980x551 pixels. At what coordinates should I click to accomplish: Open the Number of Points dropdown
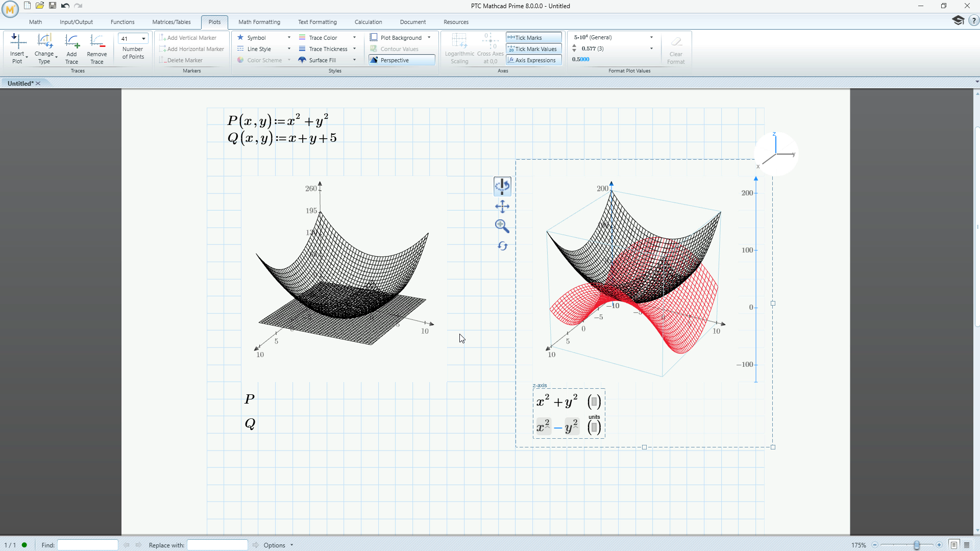(143, 39)
